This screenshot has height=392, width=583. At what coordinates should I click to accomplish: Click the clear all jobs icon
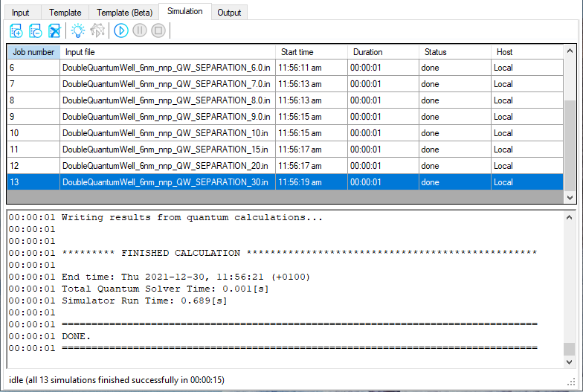pyautogui.click(x=54, y=30)
